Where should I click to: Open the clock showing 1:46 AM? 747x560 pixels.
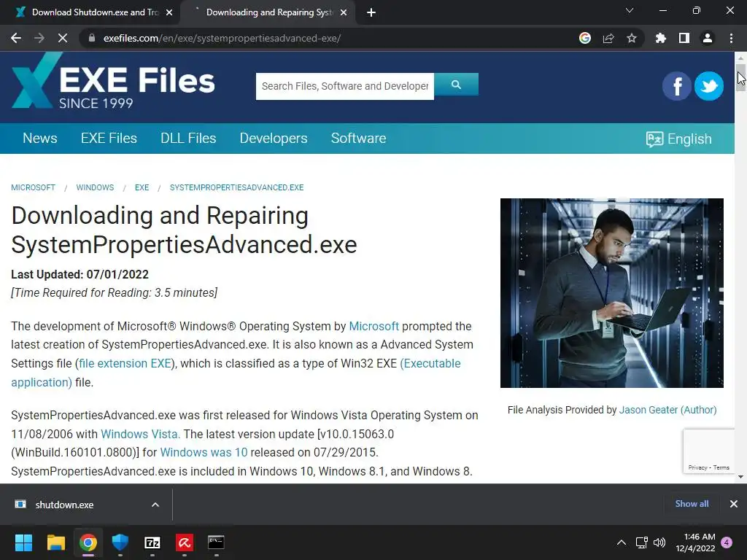pyautogui.click(x=695, y=542)
